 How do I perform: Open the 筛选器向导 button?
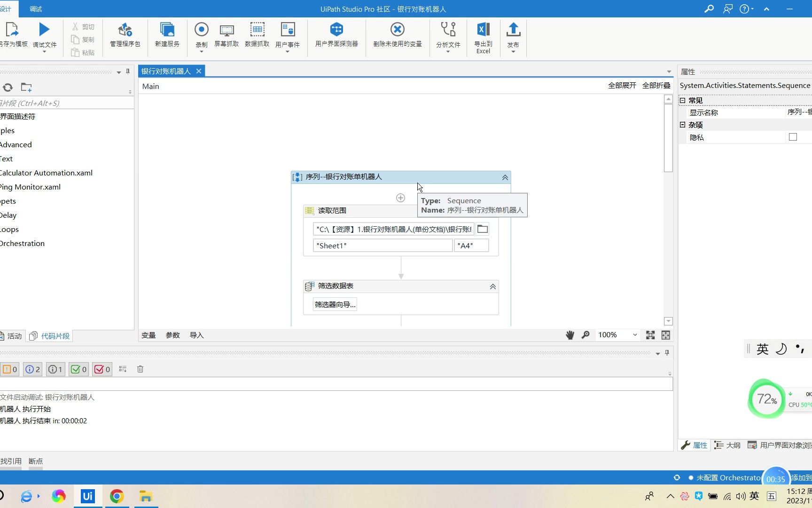(x=335, y=304)
